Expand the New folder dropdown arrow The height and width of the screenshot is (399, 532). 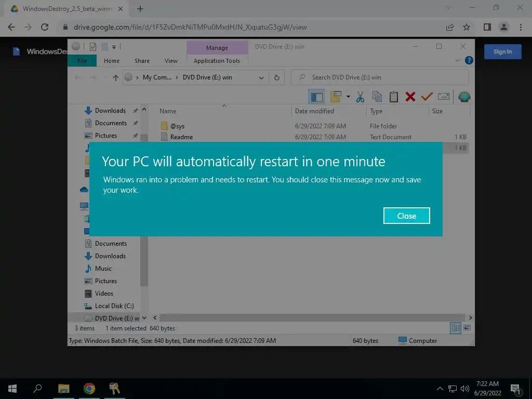348,97
